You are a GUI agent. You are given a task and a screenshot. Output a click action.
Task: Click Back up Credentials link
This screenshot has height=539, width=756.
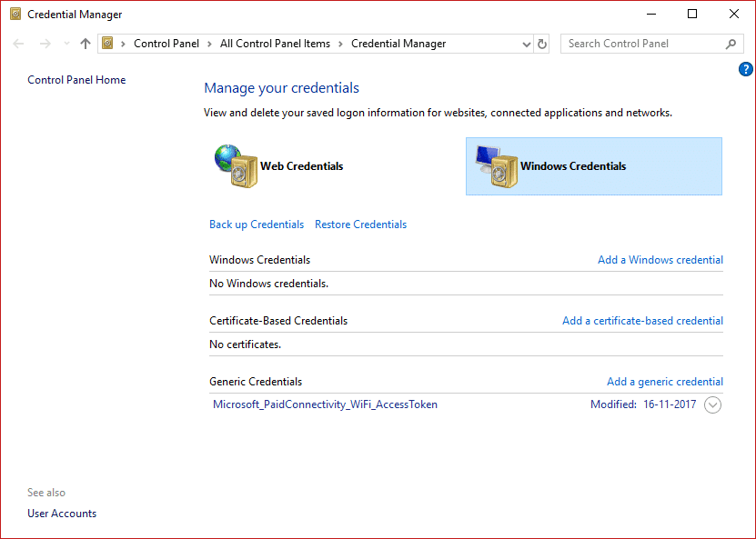pos(257,225)
